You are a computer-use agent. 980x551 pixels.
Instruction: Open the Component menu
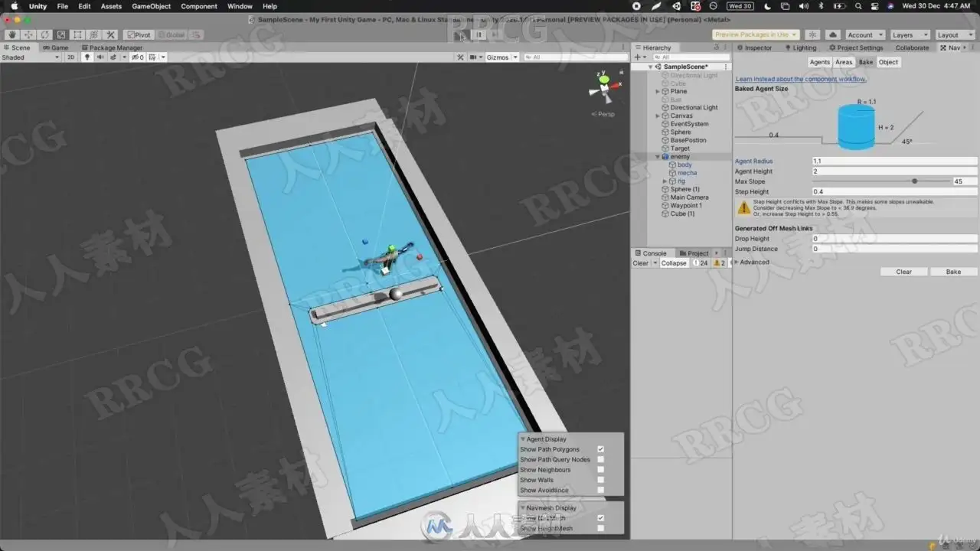tap(199, 6)
